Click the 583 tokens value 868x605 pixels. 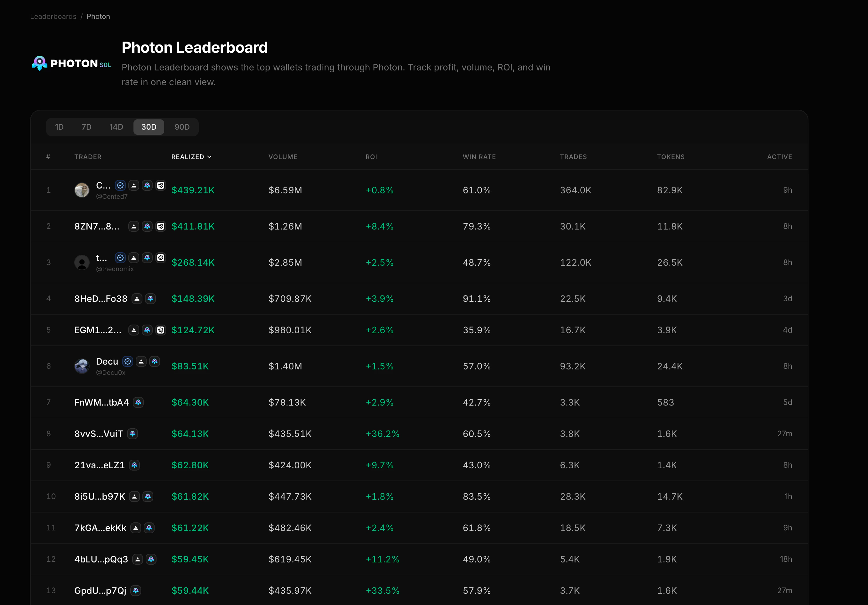666,402
